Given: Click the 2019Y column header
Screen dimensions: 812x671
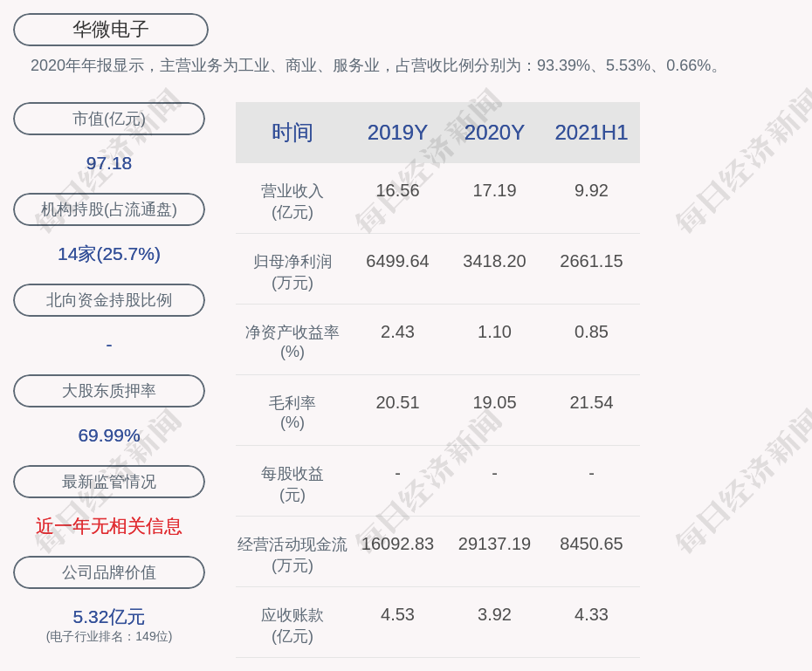Looking at the screenshot, I should point(397,133).
